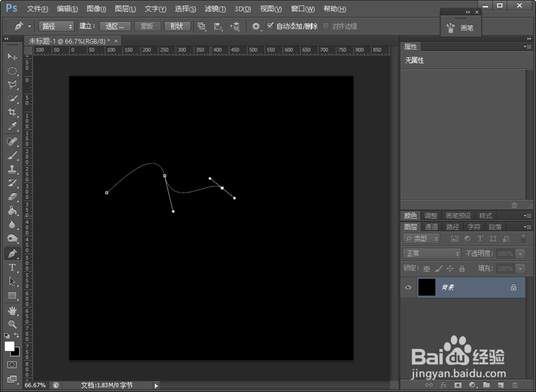
Task: Select the Hand tool
Action: click(12, 311)
